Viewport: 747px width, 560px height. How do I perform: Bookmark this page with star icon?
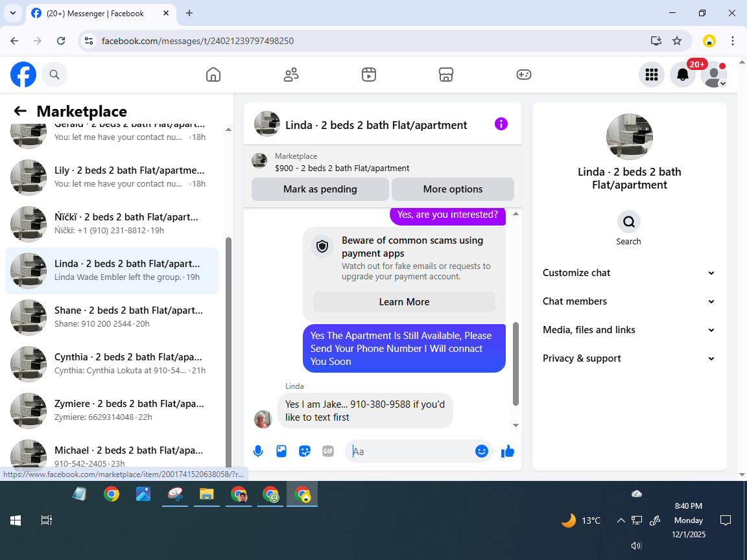(677, 41)
